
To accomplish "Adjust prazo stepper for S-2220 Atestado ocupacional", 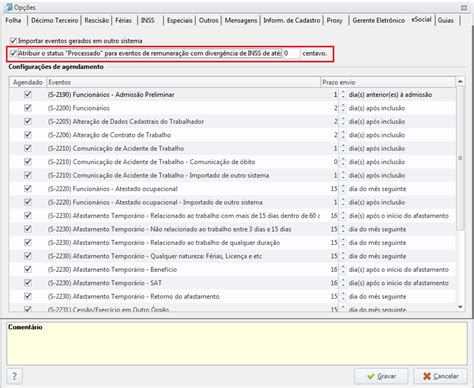I will (343, 189).
